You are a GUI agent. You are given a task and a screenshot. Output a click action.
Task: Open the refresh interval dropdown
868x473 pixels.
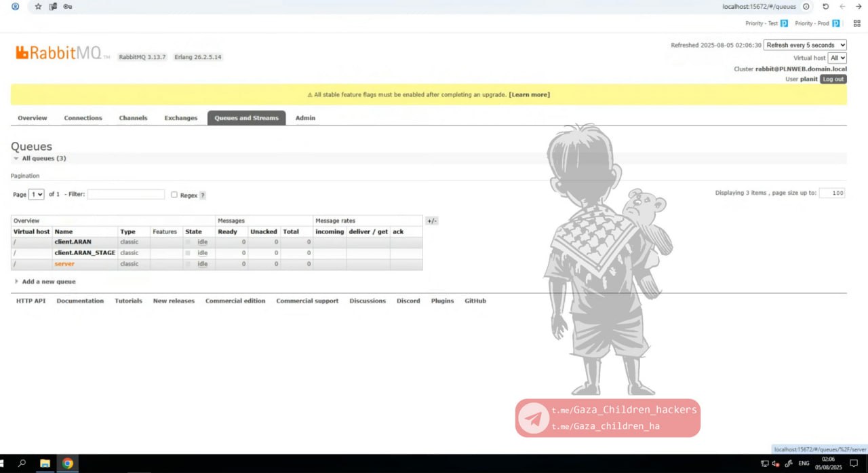tap(805, 45)
